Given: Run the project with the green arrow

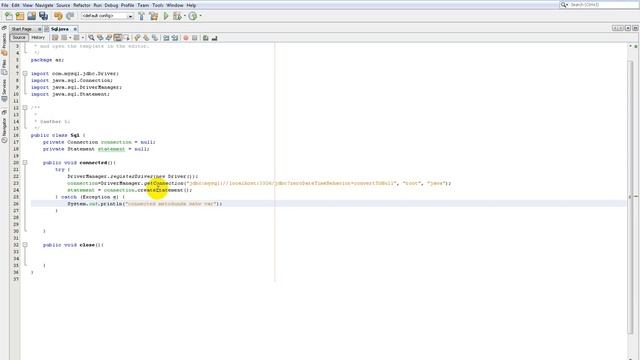Looking at the screenshot, I should point(166,16).
